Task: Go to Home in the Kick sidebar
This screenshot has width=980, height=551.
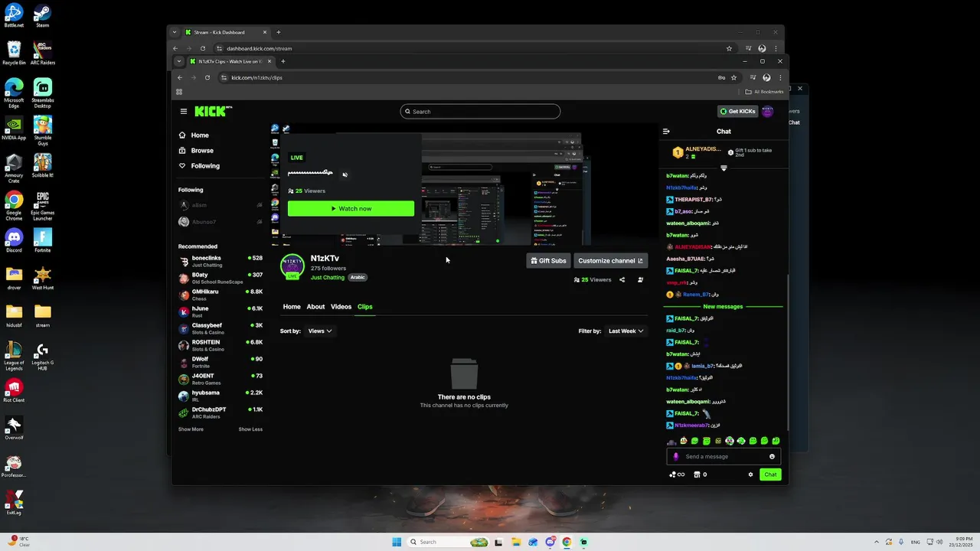Action: tap(194, 135)
